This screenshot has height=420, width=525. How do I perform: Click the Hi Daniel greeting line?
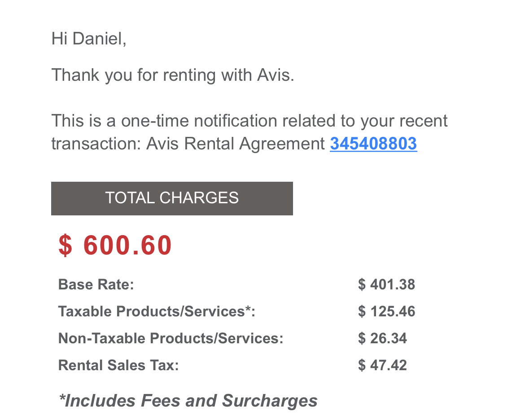89,39
